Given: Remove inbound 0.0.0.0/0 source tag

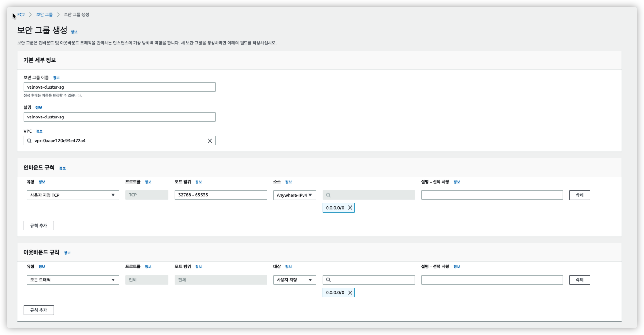Looking at the screenshot, I should pyautogui.click(x=350, y=208).
